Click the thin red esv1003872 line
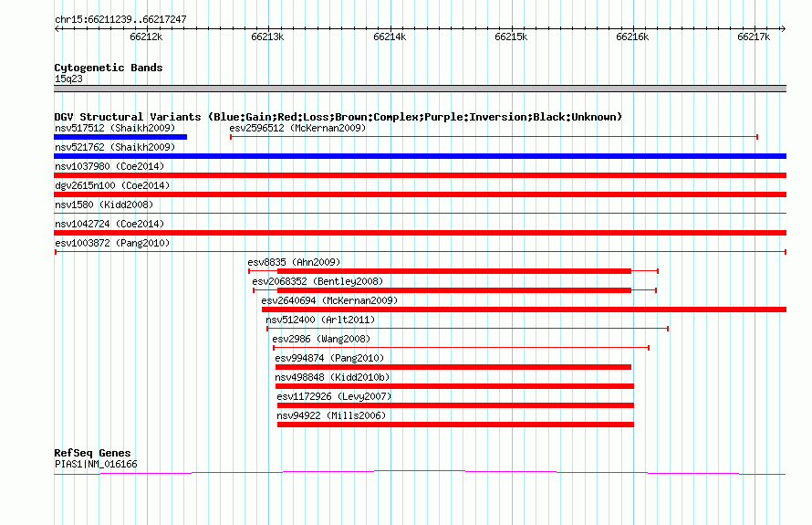The width and height of the screenshot is (812, 525). pyautogui.click(x=421, y=252)
